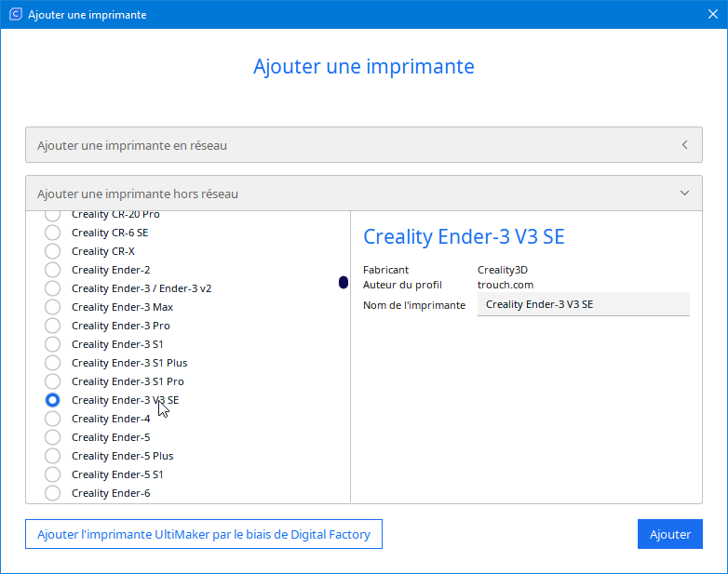Choose the Creality Ender-5 radio button

point(52,437)
